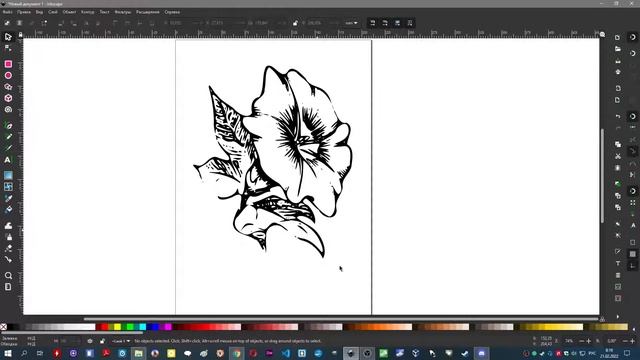
Task: Pick the no-color X swatch
Action: [3, 327]
